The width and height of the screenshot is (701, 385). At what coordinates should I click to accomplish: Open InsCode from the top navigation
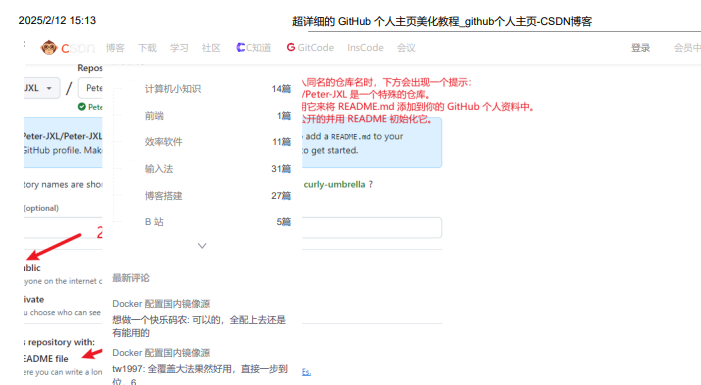pyautogui.click(x=365, y=48)
